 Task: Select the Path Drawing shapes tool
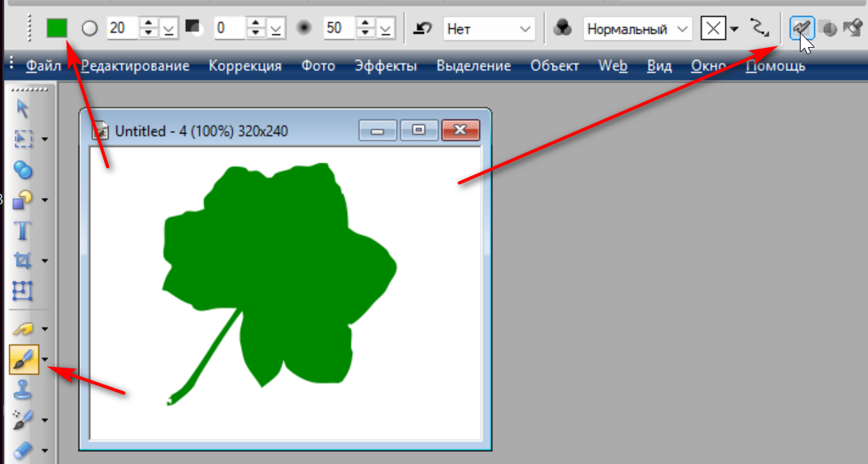tap(23, 200)
